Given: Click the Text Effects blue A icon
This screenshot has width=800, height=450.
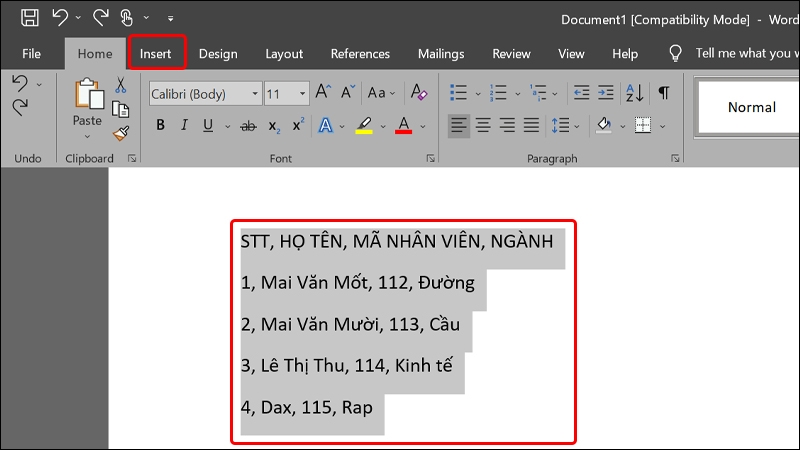Looking at the screenshot, I should (326, 125).
